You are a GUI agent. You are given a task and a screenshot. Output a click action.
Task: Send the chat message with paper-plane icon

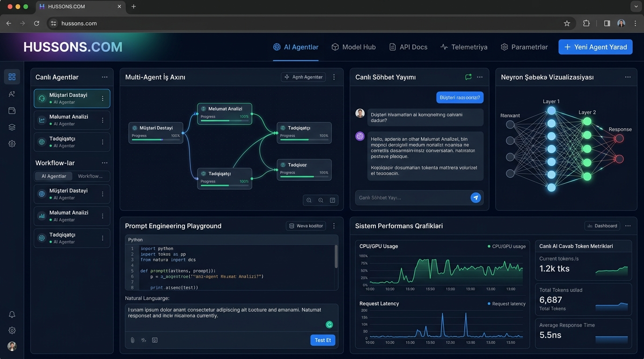pyautogui.click(x=476, y=198)
